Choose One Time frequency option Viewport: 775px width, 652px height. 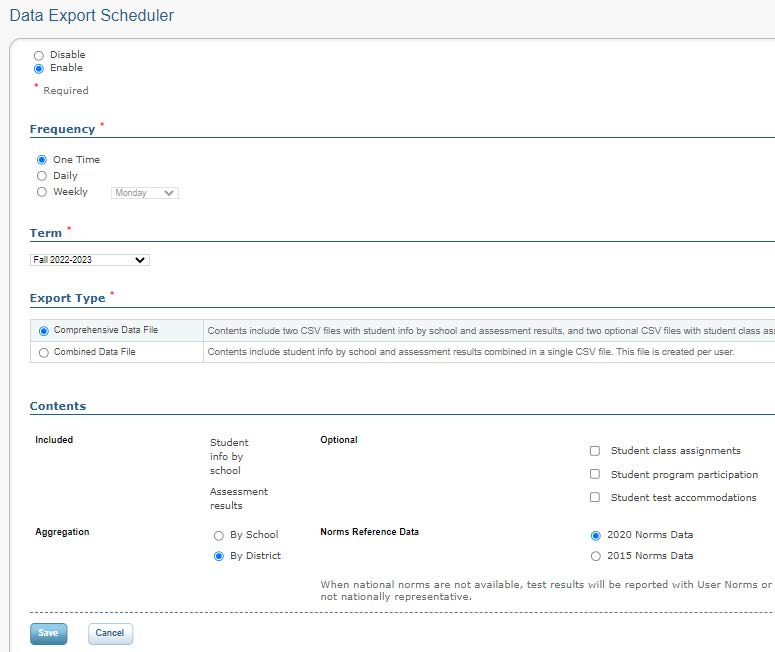point(42,160)
